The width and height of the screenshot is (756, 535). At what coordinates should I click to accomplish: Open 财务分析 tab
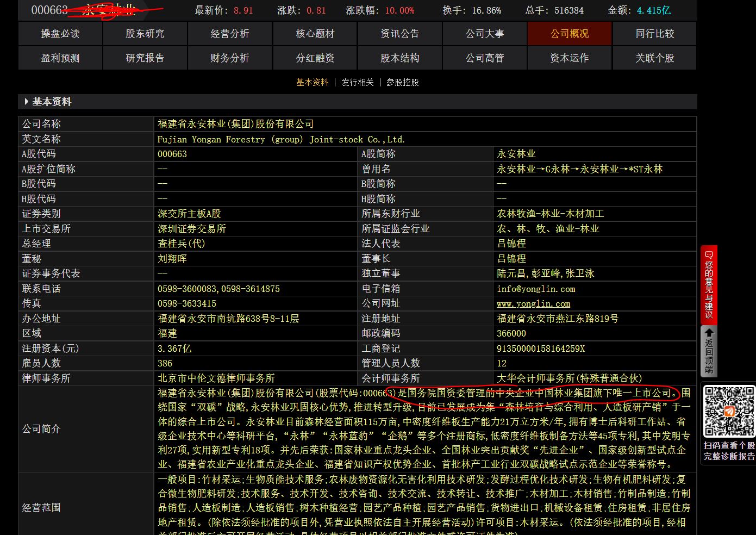(x=230, y=58)
